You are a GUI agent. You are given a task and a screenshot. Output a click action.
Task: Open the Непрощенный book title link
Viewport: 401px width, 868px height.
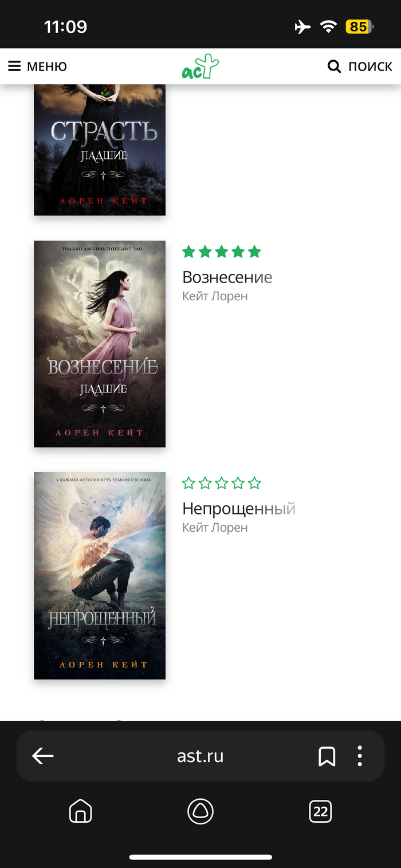[x=239, y=509]
